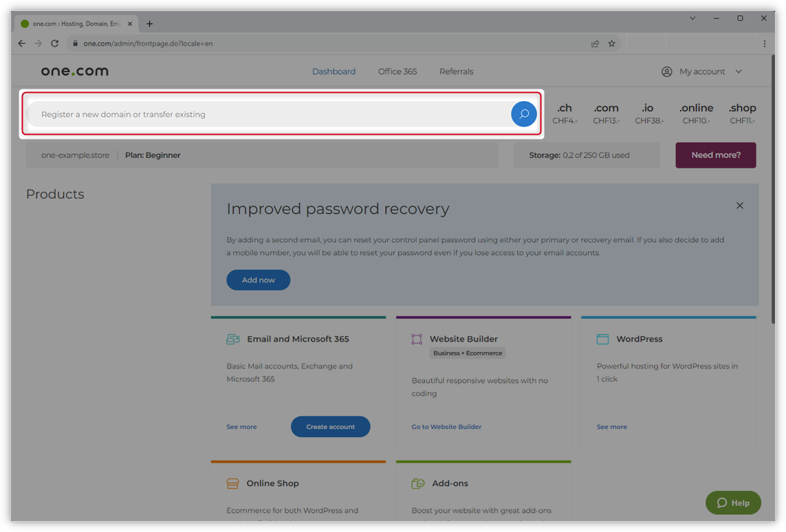Follow the Go to Website Builder link
The width and height of the screenshot is (786, 532).
446,427
